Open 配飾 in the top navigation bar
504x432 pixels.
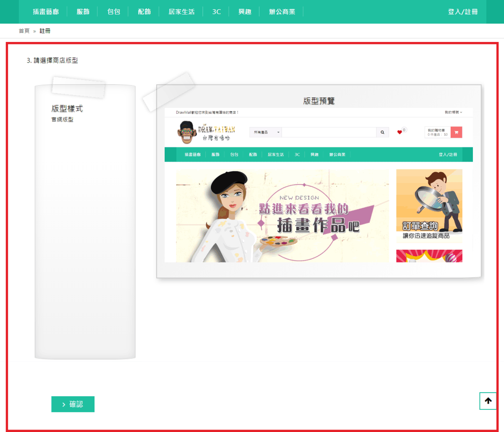click(144, 12)
